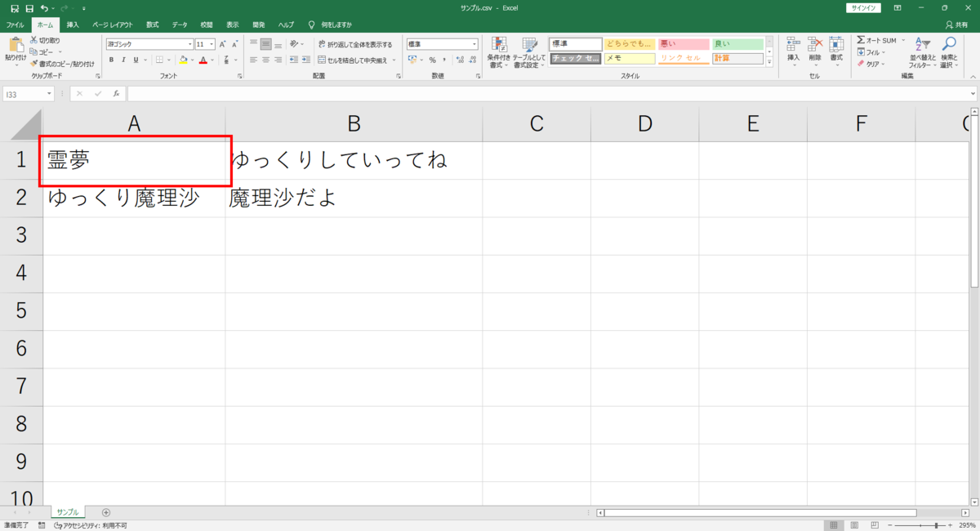Open テーブルとして書式設定 table formatting
Image resolution: width=980 pixels, height=531 pixels.
529,51
